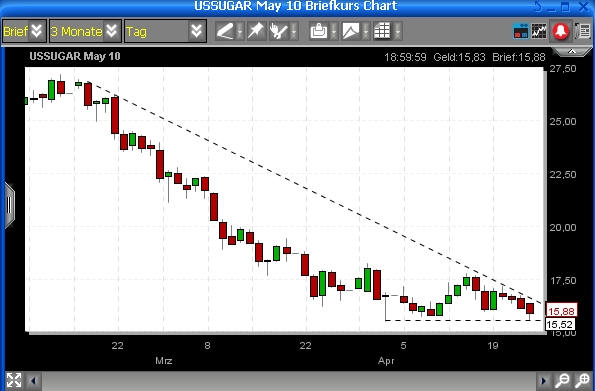Viewport: 595px width, 391px height.
Task: Click the horizontal scrollbar track
Action: (x=288, y=380)
